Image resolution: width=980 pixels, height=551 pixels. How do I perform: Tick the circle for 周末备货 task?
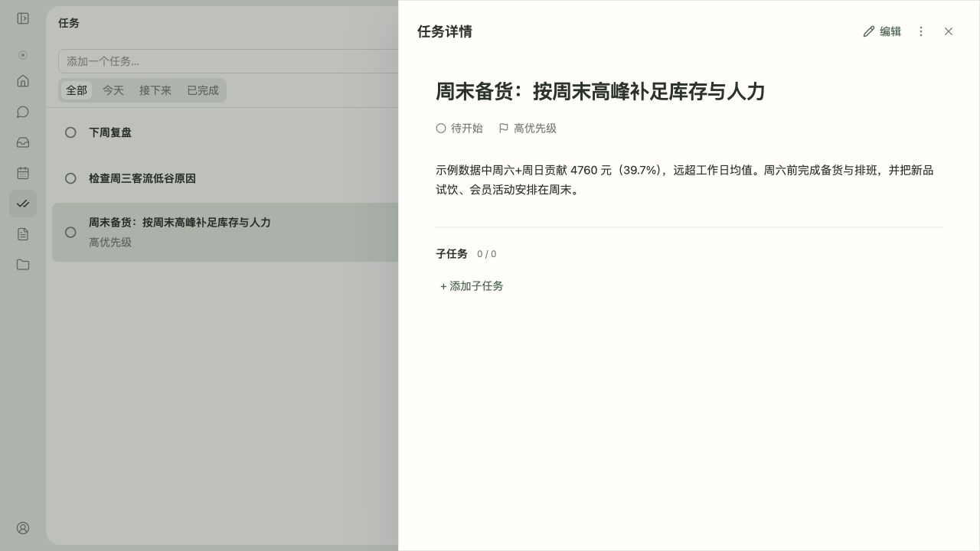click(x=70, y=232)
